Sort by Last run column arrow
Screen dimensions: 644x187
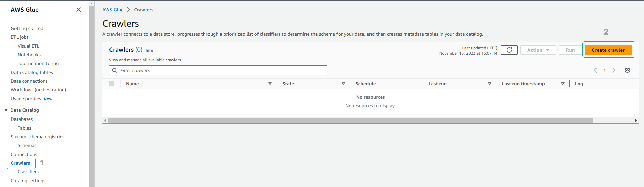point(490,84)
